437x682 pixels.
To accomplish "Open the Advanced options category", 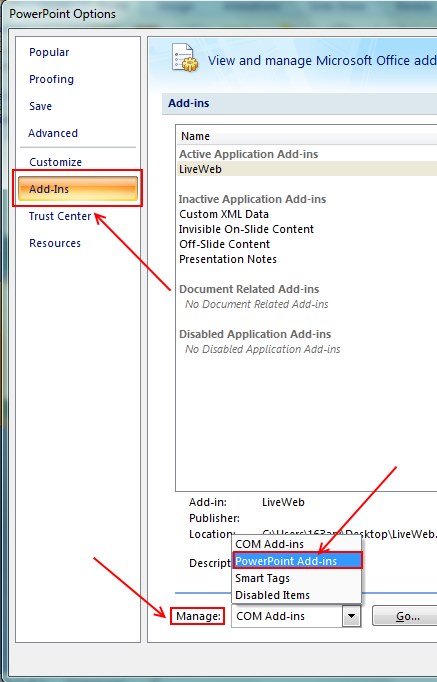I will 53,133.
